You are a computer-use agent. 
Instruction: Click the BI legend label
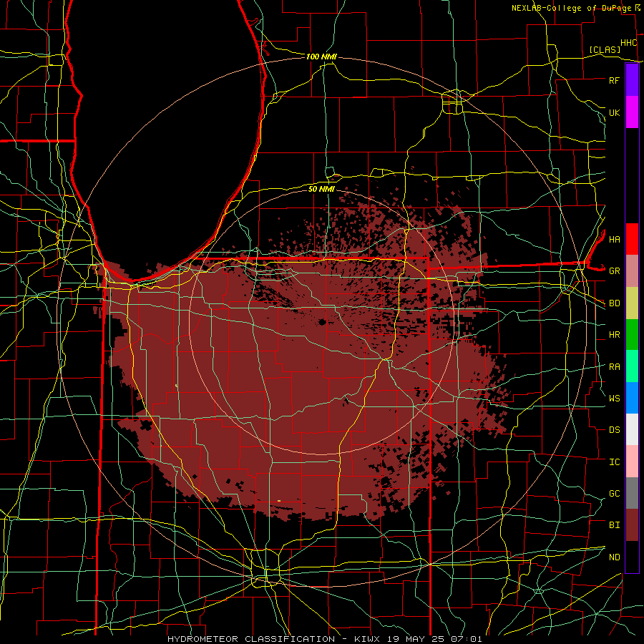click(x=614, y=525)
